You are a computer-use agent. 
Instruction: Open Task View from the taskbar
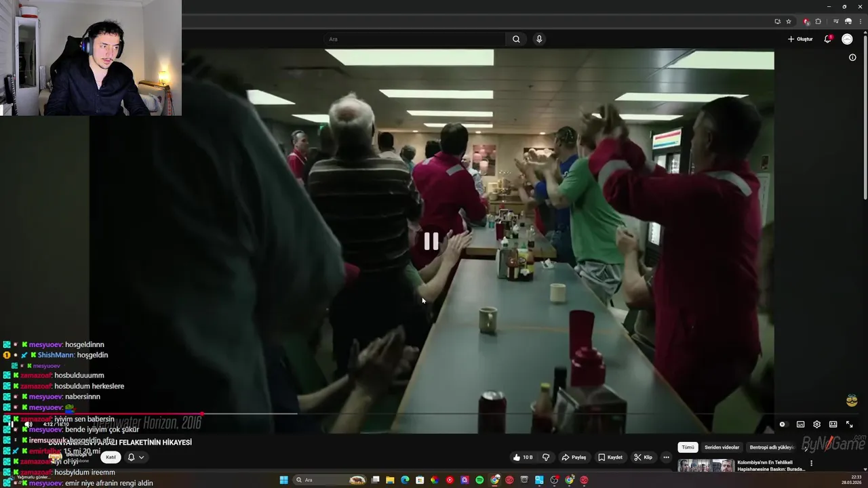pos(375,480)
